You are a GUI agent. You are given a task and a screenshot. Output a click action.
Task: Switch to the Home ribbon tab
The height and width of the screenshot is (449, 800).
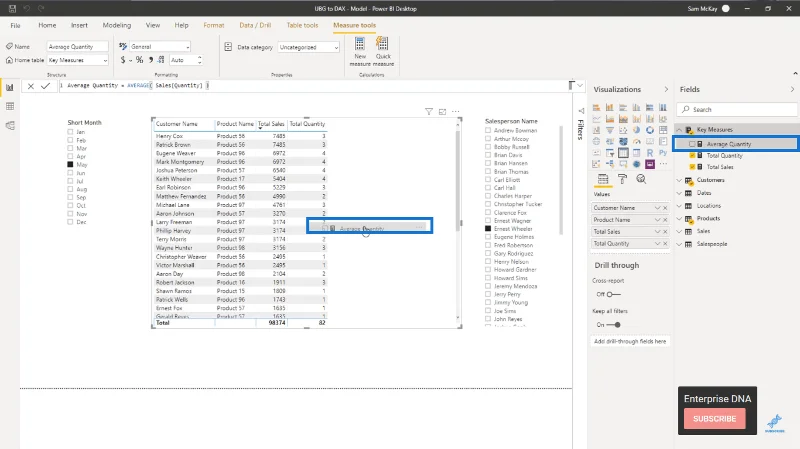47,25
